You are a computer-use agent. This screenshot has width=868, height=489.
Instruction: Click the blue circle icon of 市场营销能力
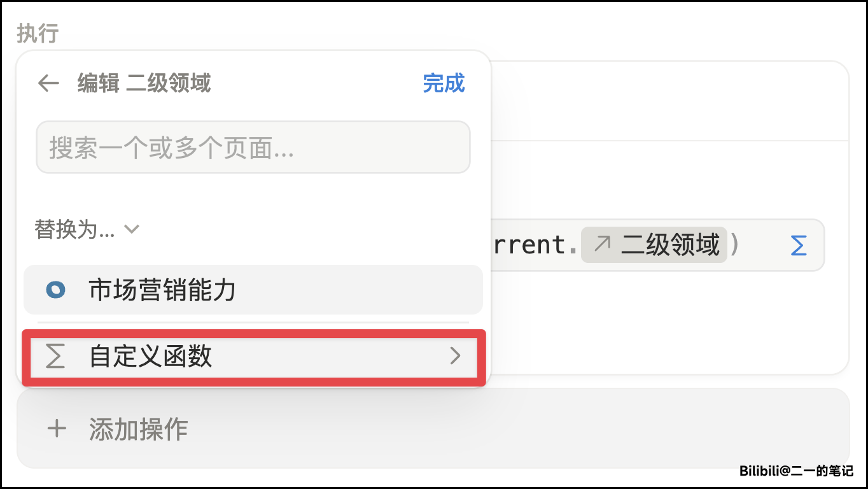(56, 290)
